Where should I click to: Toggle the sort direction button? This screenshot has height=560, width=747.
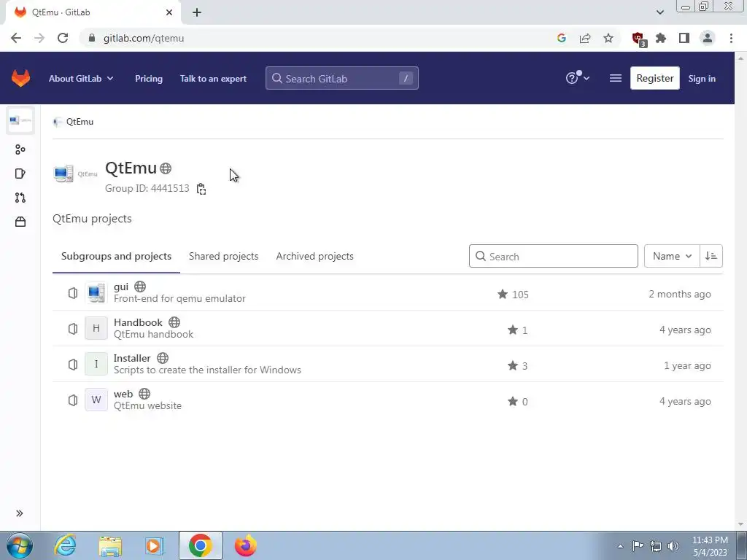tap(711, 256)
